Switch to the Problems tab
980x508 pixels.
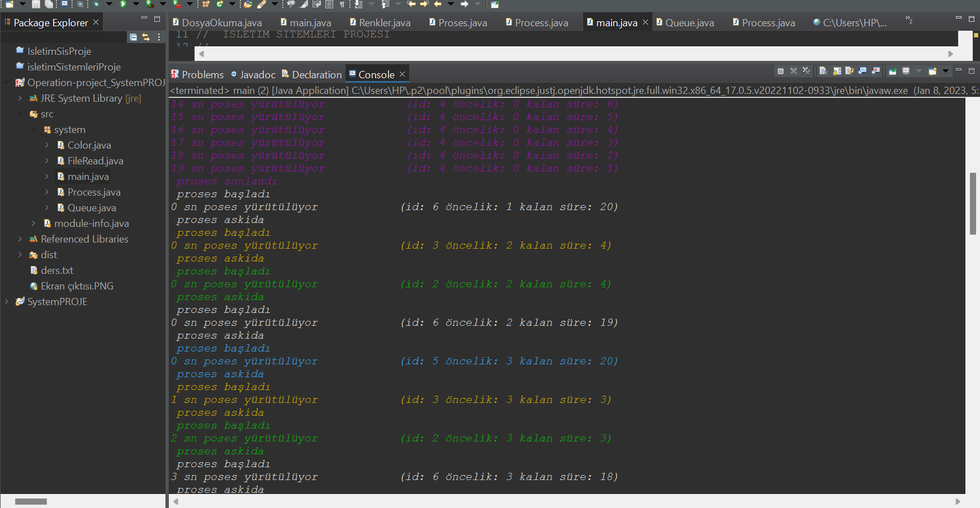pos(197,74)
